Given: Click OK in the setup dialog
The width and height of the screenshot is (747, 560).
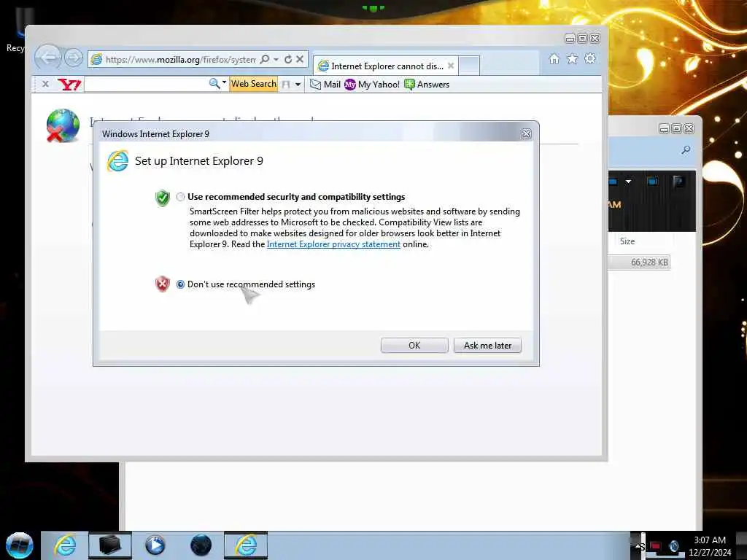Looking at the screenshot, I should [414, 345].
